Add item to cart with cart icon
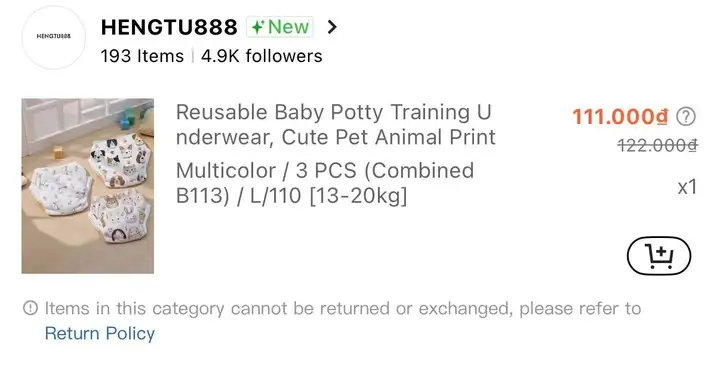The width and height of the screenshot is (720, 371). [658, 255]
